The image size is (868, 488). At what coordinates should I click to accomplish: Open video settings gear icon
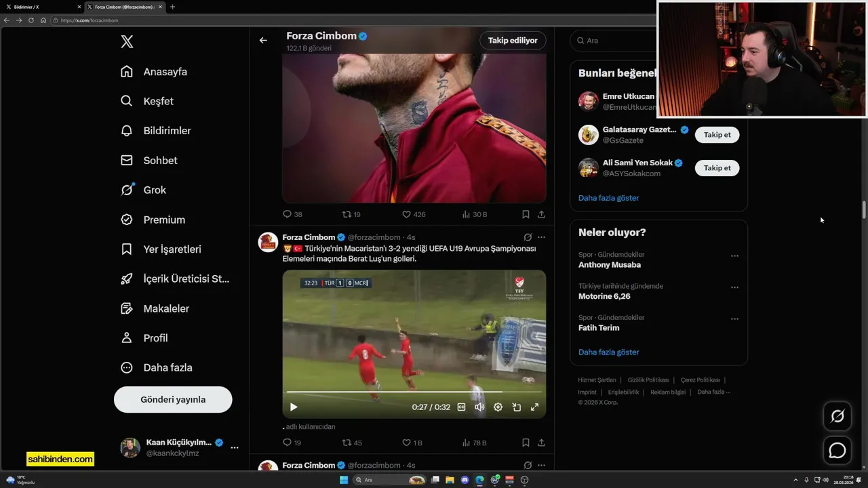[x=498, y=407]
